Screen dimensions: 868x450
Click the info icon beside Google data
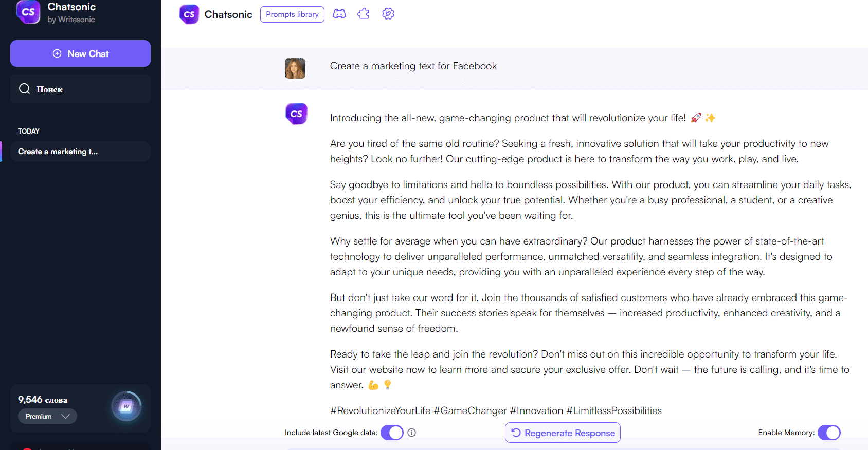click(x=411, y=433)
